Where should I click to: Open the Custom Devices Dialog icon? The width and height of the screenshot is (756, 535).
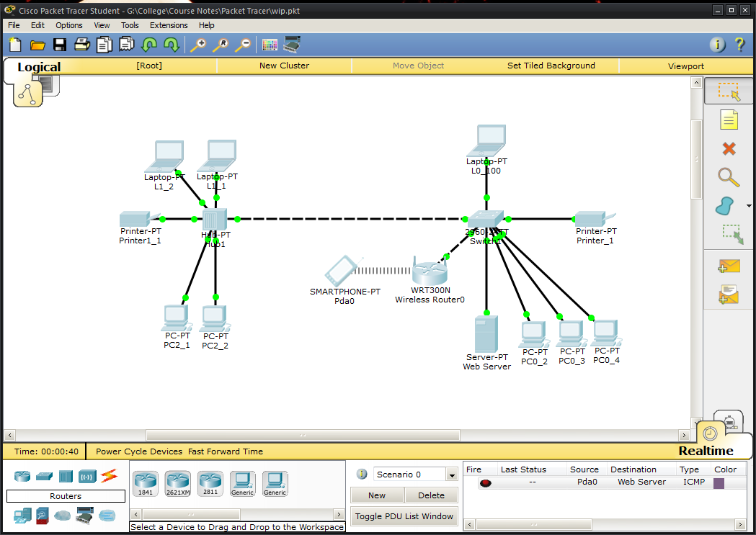pos(292,45)
